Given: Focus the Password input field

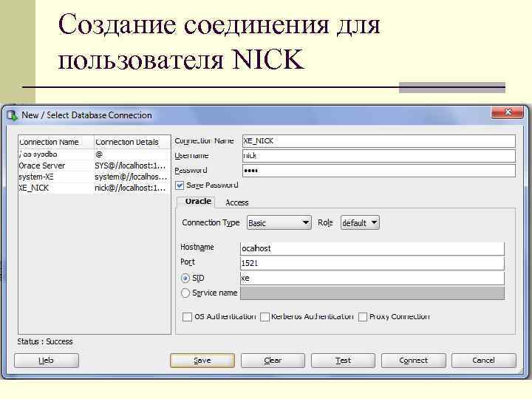Looking at the screenshot, I should (x=379, y=171).
